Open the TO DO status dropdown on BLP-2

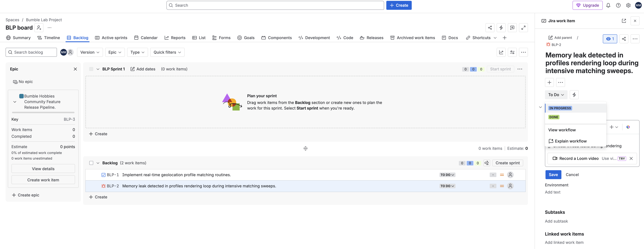[x=447, y=186]
